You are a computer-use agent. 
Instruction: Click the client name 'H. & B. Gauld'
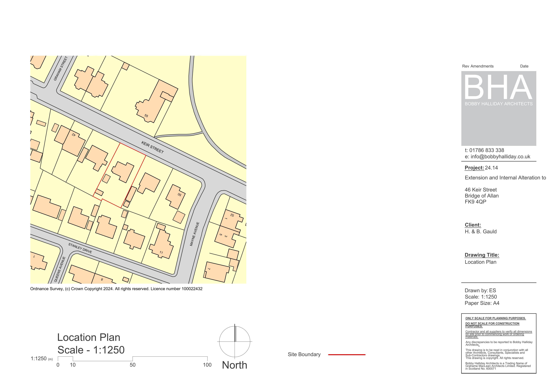click(481, 231)
